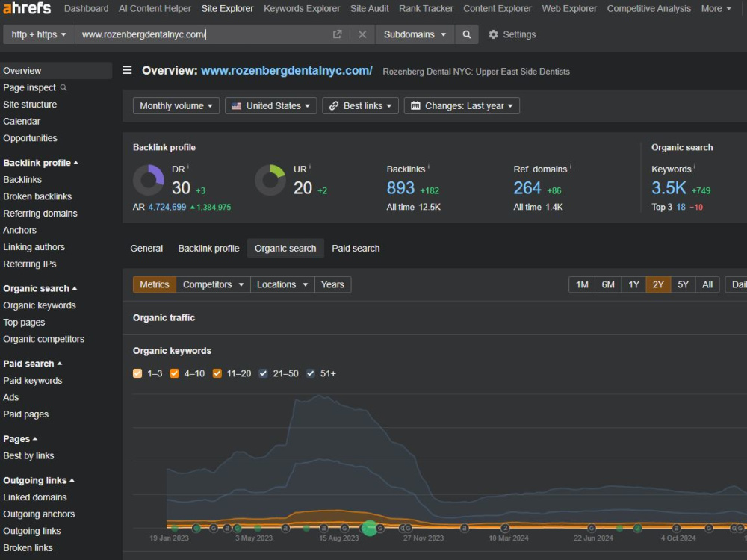Select the 1M time range
The image size is (747, 560).
pyautogui.click(x=582, y=284)
